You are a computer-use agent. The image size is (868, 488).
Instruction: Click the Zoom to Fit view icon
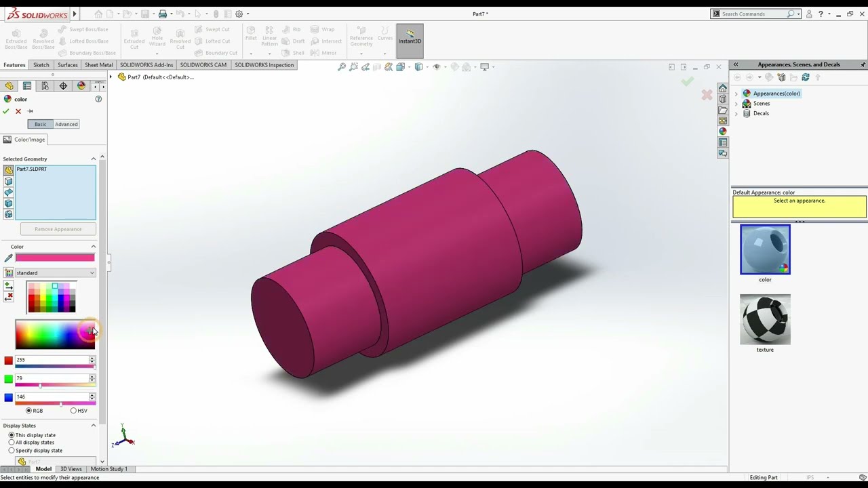(x=342, y=66)
